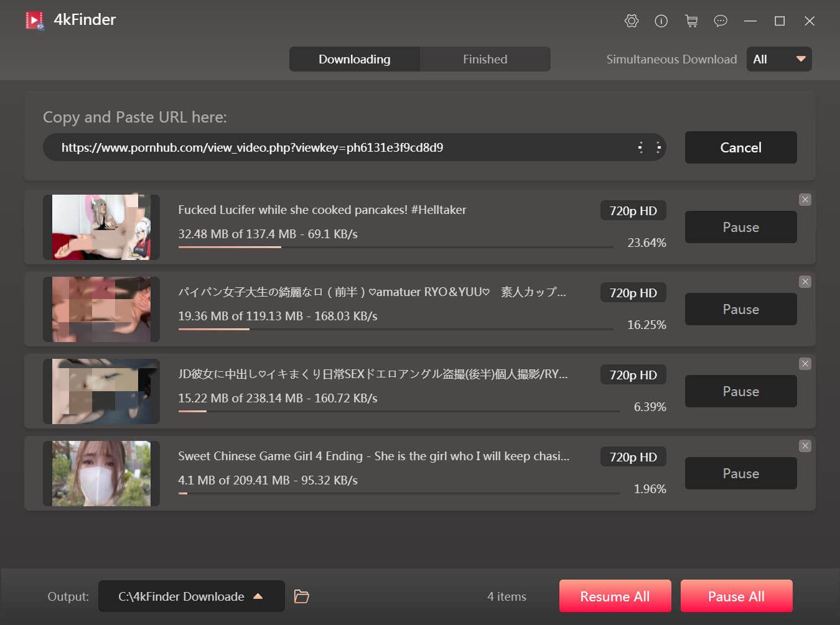Click the 720p HD badge on the 209.41 MB item
840x625 pixels.
coord(633,457)
